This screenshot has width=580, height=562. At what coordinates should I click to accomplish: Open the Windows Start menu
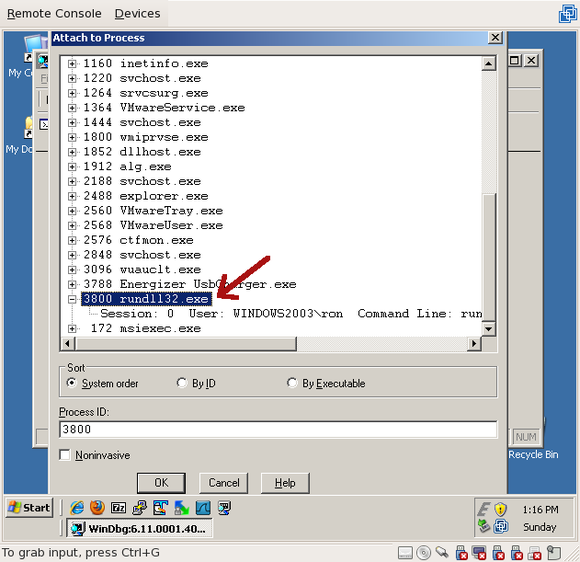(x=30, y=508)
